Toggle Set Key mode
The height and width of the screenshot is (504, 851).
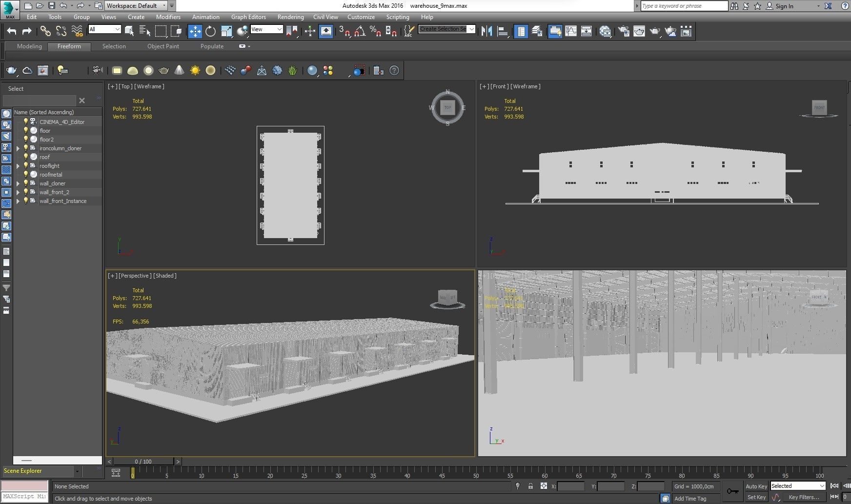(x=756, y=497)
